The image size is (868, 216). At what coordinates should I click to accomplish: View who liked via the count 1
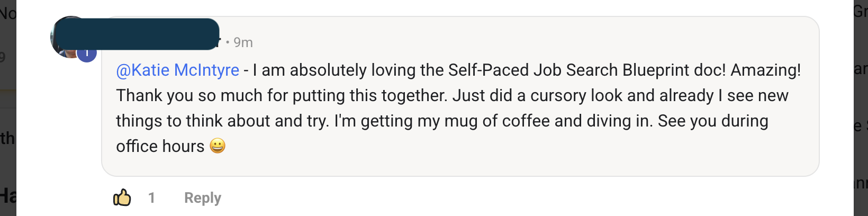[152, 198]
